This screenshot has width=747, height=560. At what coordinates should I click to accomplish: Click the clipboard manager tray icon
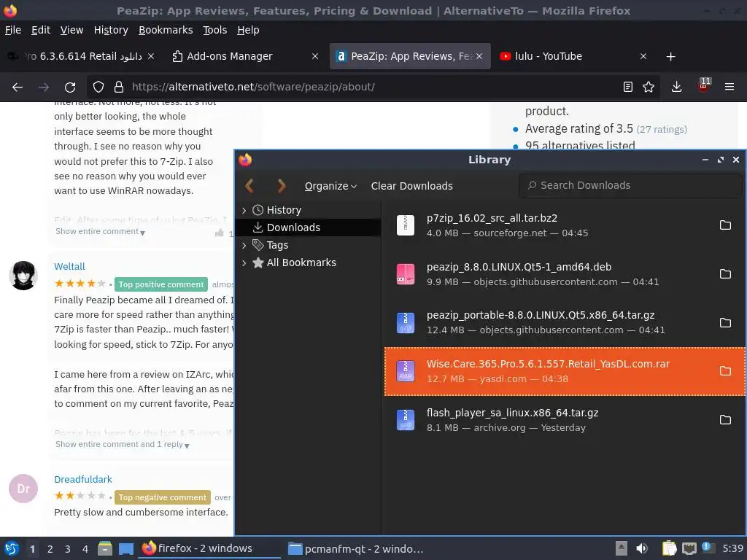coord(670,548)
